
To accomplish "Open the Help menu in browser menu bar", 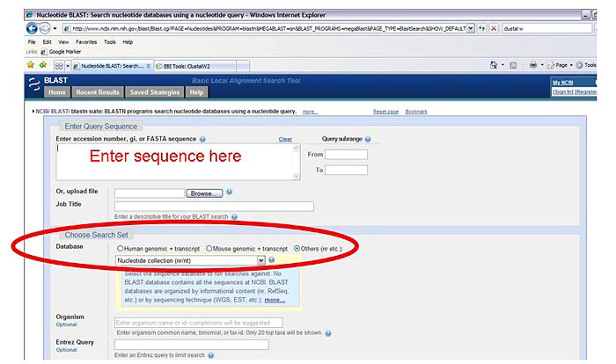I will tap(128, 42).
